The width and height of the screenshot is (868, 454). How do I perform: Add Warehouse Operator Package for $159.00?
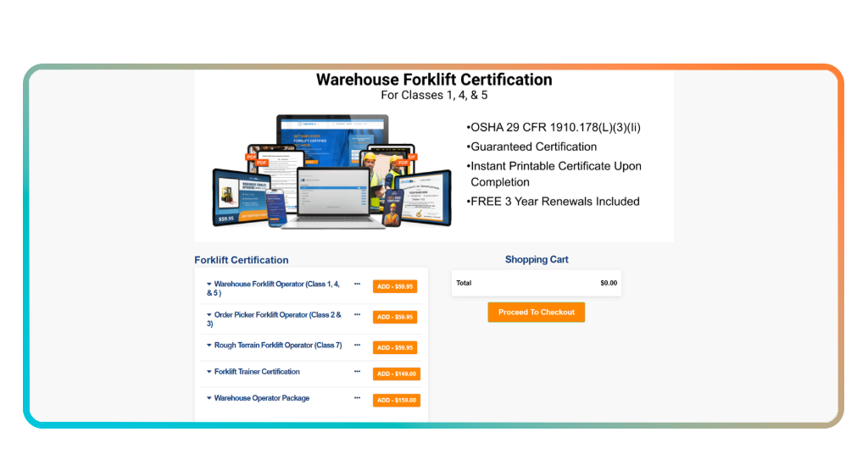click(x=397, y=401)
